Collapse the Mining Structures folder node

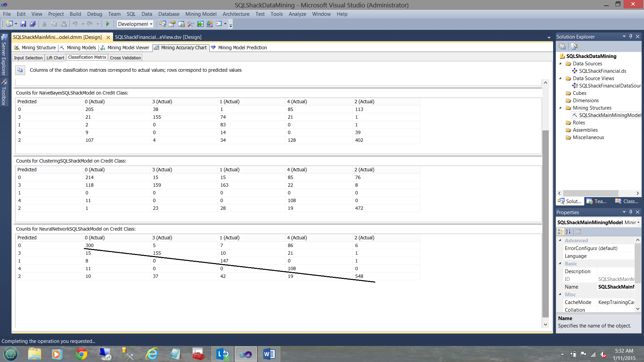[560, 108]
